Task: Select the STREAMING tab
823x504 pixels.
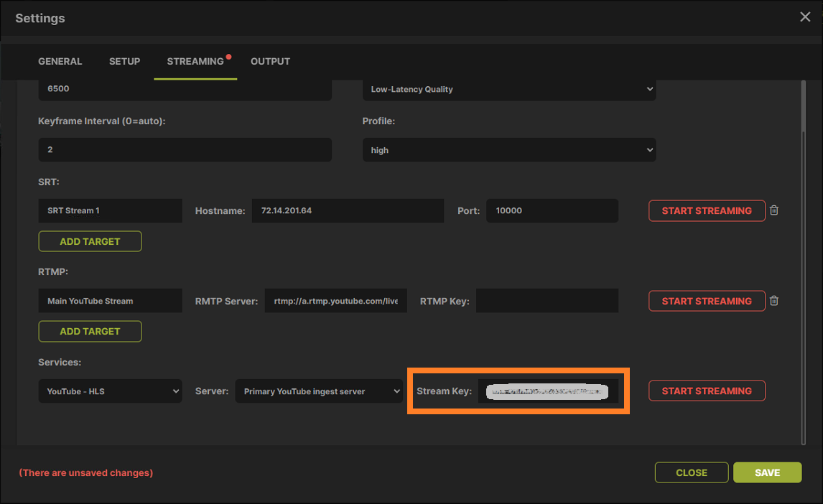Action: pos(195,61)
